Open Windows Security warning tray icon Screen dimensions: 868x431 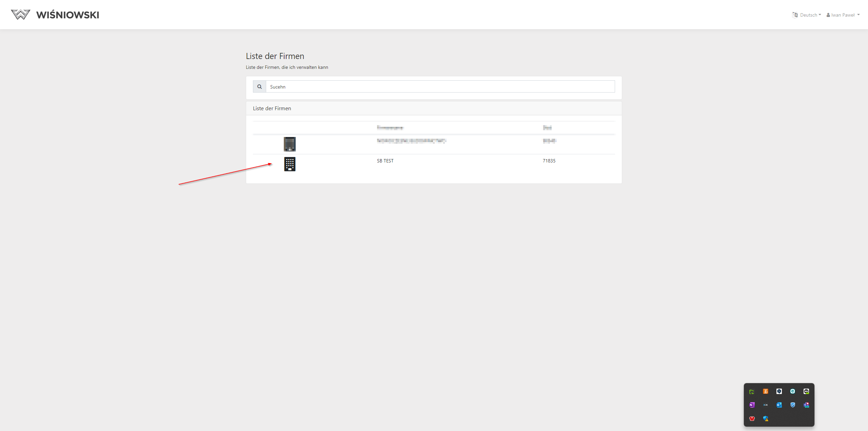click(766, 418)
